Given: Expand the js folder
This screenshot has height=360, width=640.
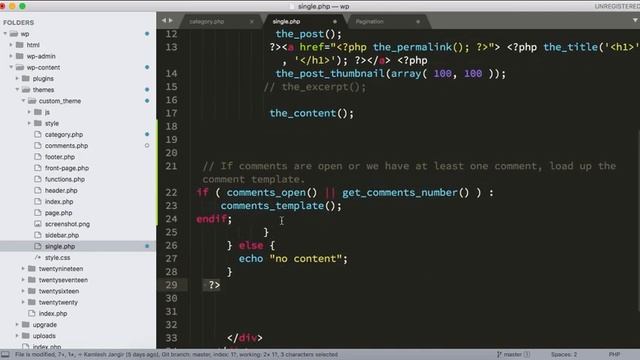Looking at the screenshot, I should click(x=29, y=112).
